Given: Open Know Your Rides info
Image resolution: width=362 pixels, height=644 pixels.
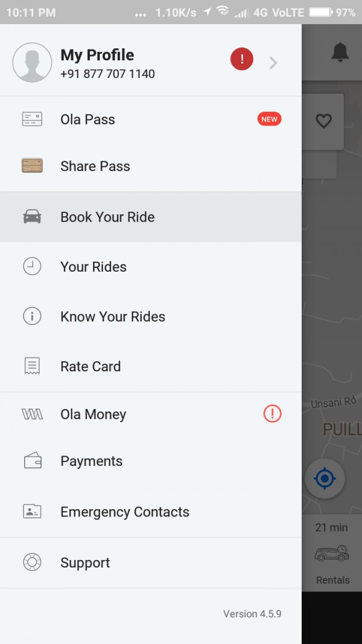Looking at the screenshot, I should point(113,317).
